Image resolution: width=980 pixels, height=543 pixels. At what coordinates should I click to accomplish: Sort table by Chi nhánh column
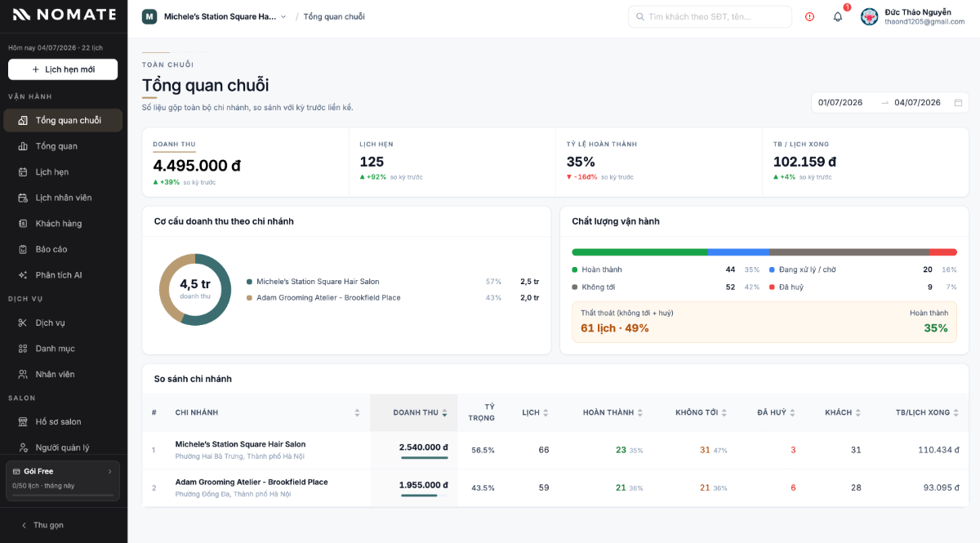tap(267, 412)
